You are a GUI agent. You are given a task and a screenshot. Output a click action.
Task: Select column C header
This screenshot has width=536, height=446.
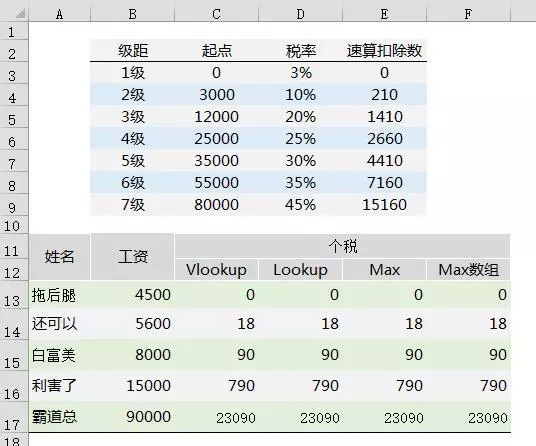[x=216, y=14]
